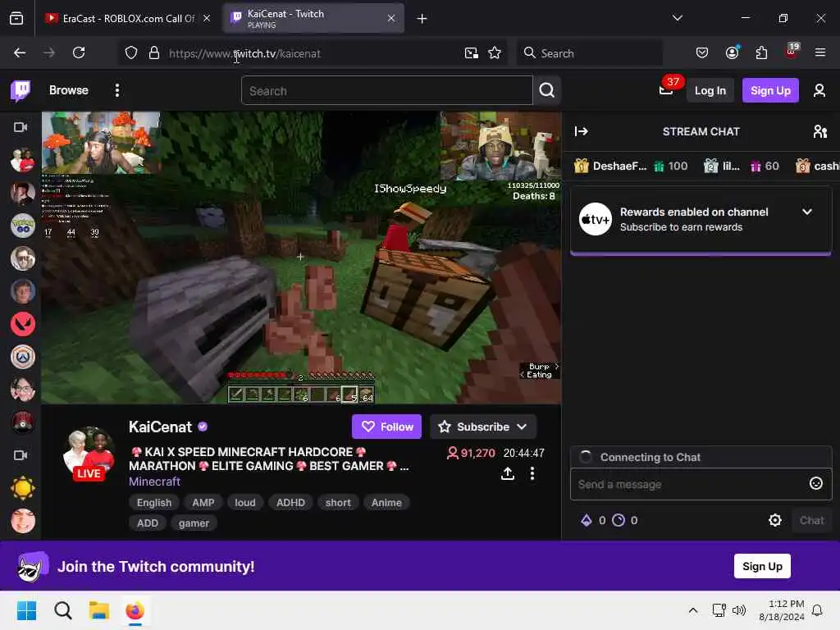Click the shield tracking protection icon

pyautogui.click(x=131, y=52)
